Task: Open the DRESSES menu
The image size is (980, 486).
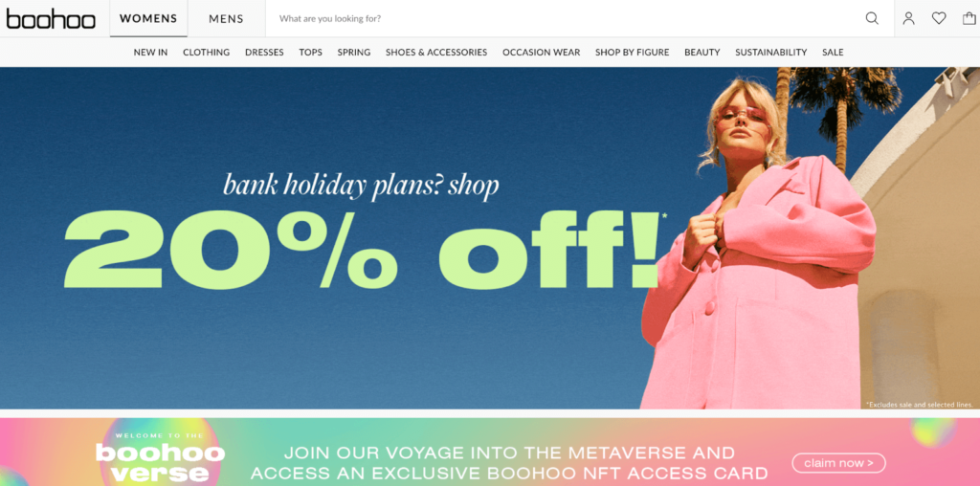Action: (x=264, y=53)
